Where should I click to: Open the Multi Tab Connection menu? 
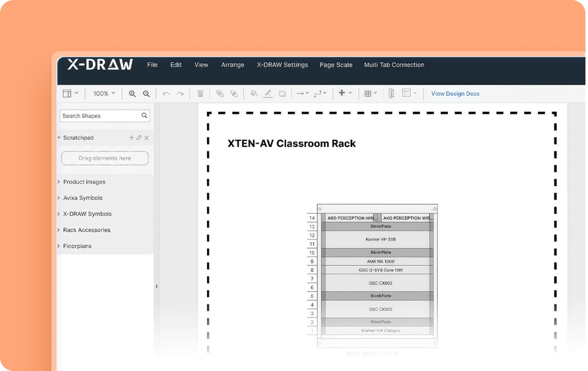pos(394,65)
